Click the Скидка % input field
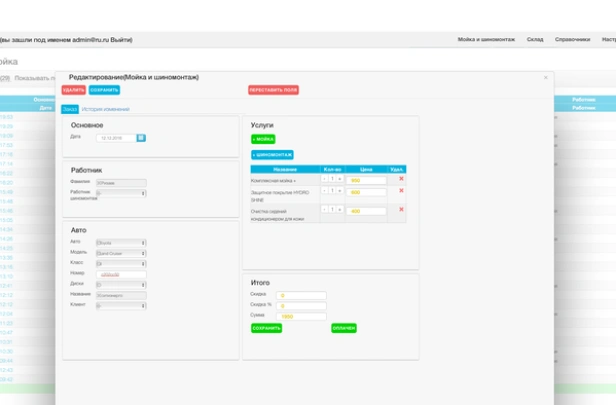The width and height of the screenshot is (616, 405). click(x=301, y=305)
